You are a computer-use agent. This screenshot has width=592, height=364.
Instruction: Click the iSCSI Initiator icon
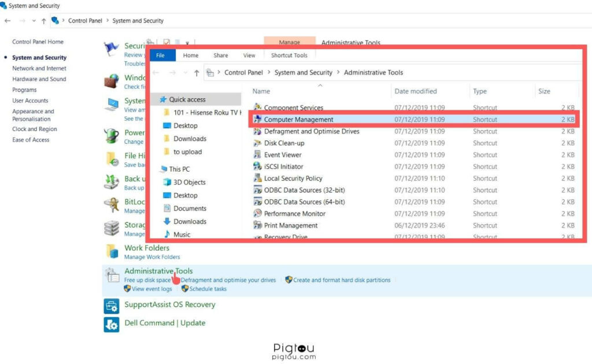[258, 167]
